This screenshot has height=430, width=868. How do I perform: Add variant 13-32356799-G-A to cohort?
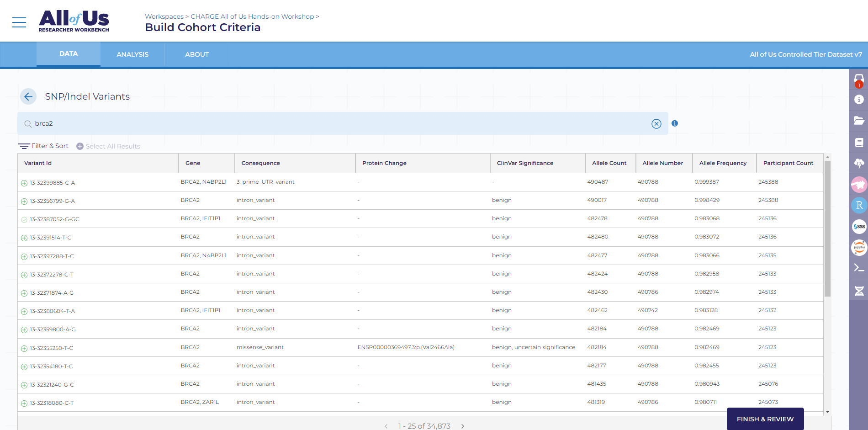point(24,201)
